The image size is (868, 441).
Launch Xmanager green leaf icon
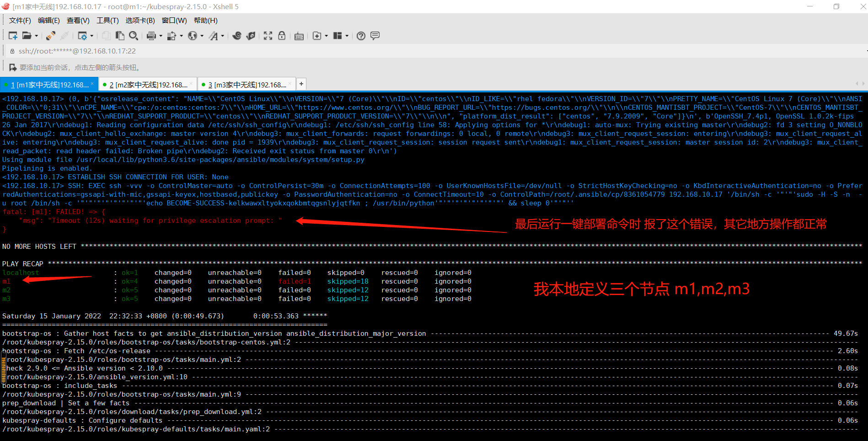[251, 36]
